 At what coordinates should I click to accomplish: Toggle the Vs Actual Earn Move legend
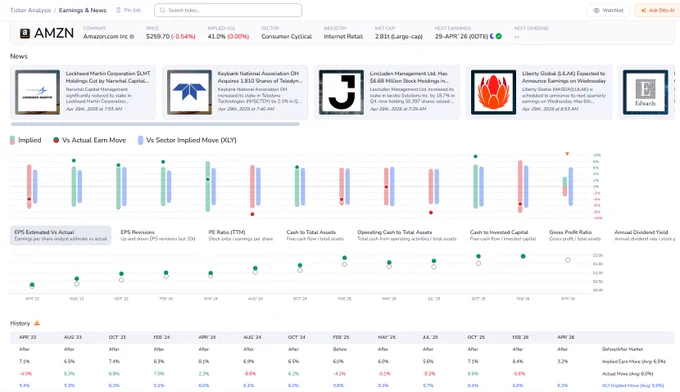point(89,140)
